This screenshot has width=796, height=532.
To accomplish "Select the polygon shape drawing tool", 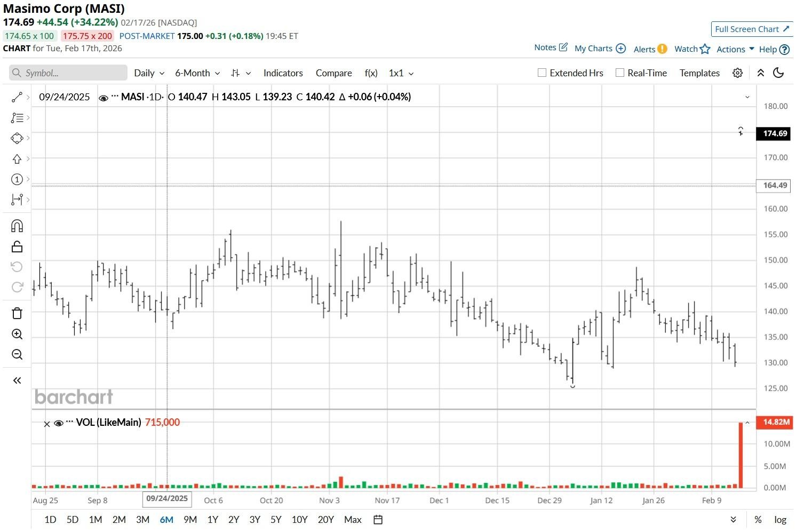I will [x=17, y=138].
